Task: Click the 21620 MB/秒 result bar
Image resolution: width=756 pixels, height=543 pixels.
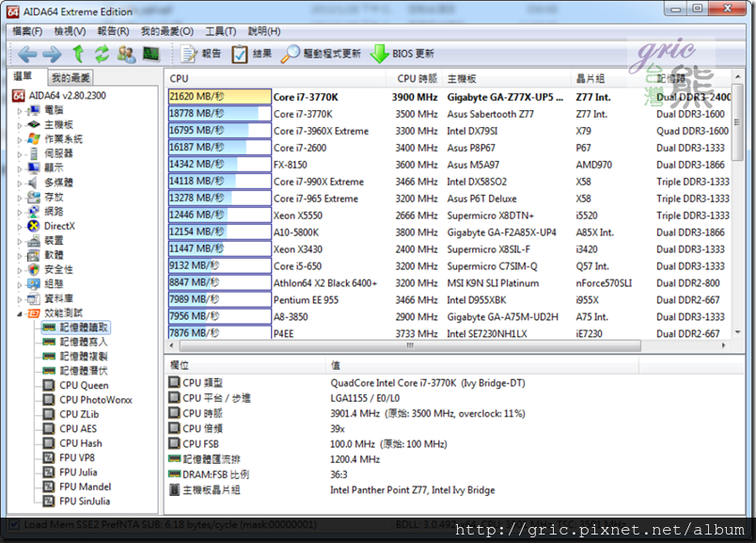Action: pos(220,97)
